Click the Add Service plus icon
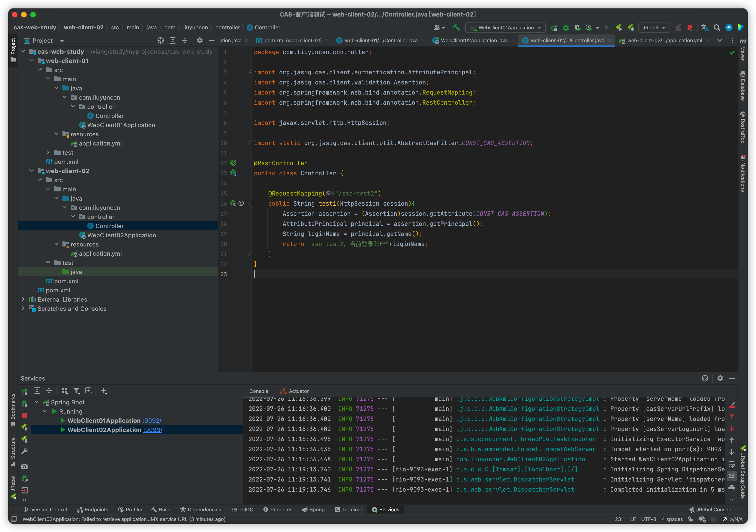The width and height of the screenshot is (756, 532). 104,391
